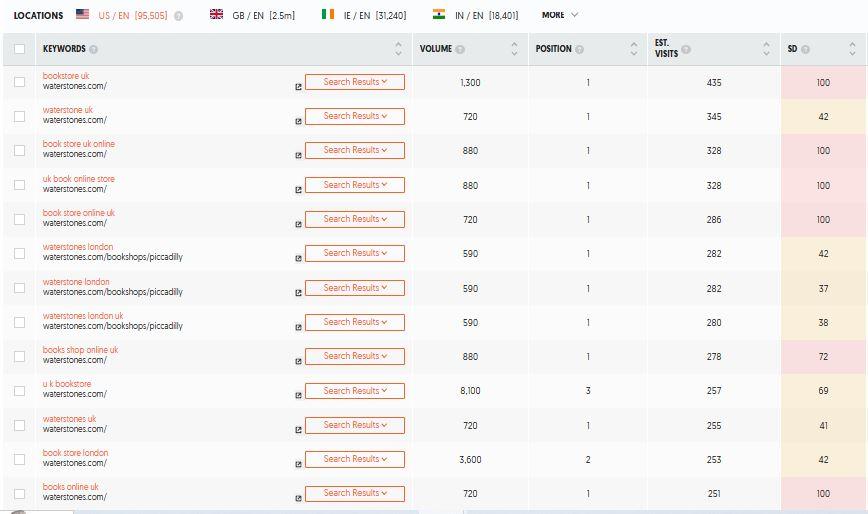Open external link icon for book store uk online
The width and height of the screenshot is (868, 514).
point(298,155)
